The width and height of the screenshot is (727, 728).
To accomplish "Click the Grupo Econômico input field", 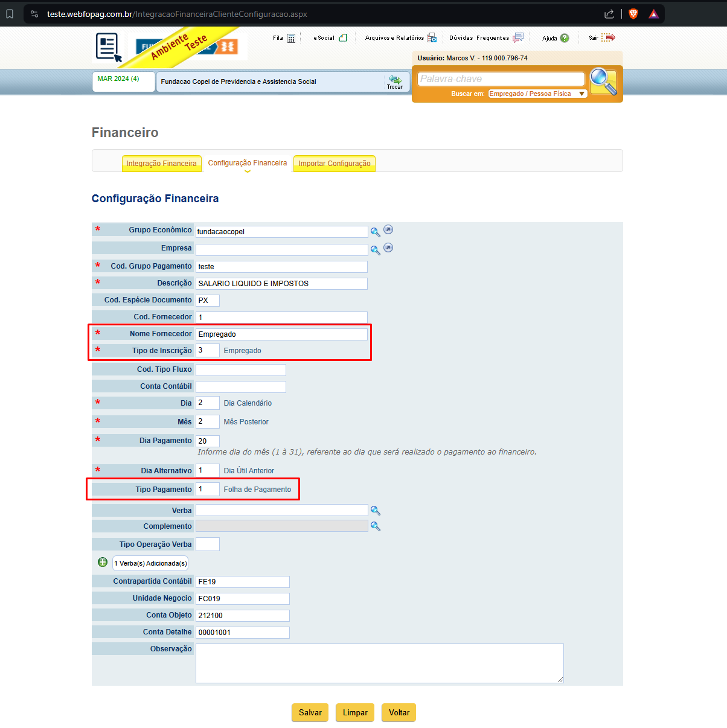I will (x=282, y=232).
